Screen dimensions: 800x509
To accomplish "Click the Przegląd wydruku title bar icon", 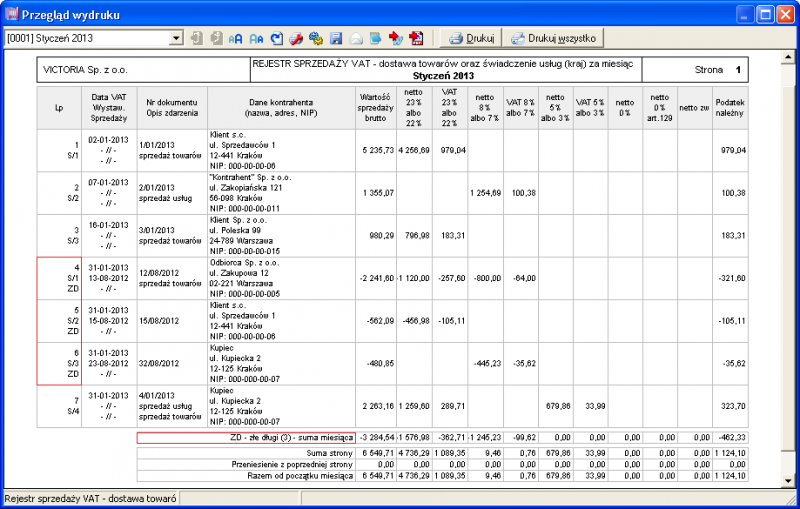I will click(11, 14).
